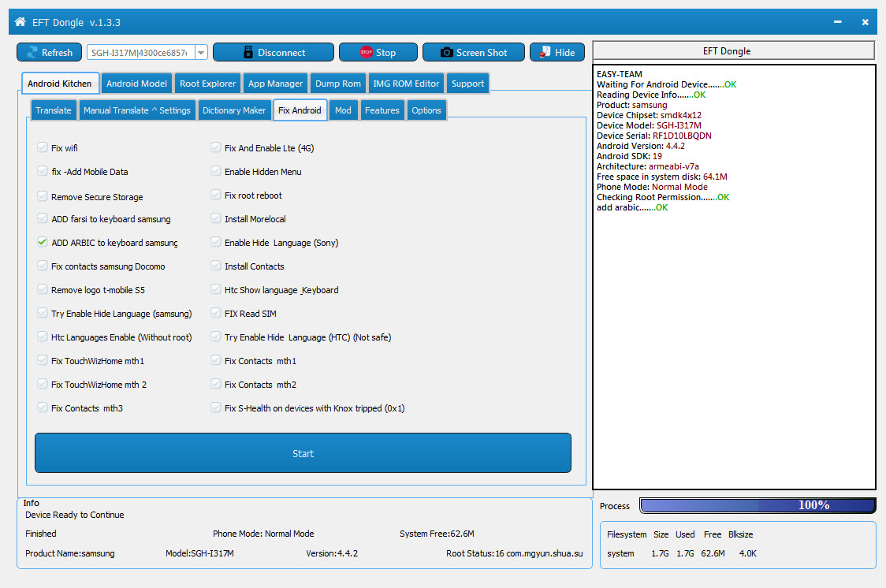The height and width of the screenshot is (588, 886).
Task: Check Htc Show language _Keyboard
Action: pos(215,290)
